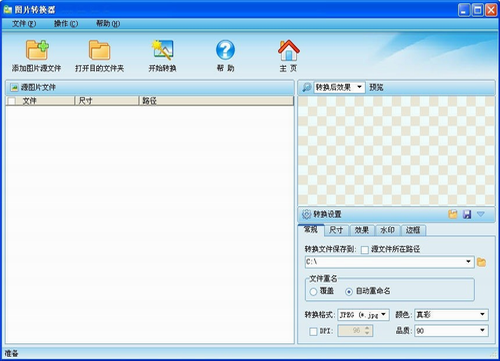Image resolution: width=500 pixels, height=361 pixels.
Task: Switch to the 常规 tab
Action: [x=311, y=229]
